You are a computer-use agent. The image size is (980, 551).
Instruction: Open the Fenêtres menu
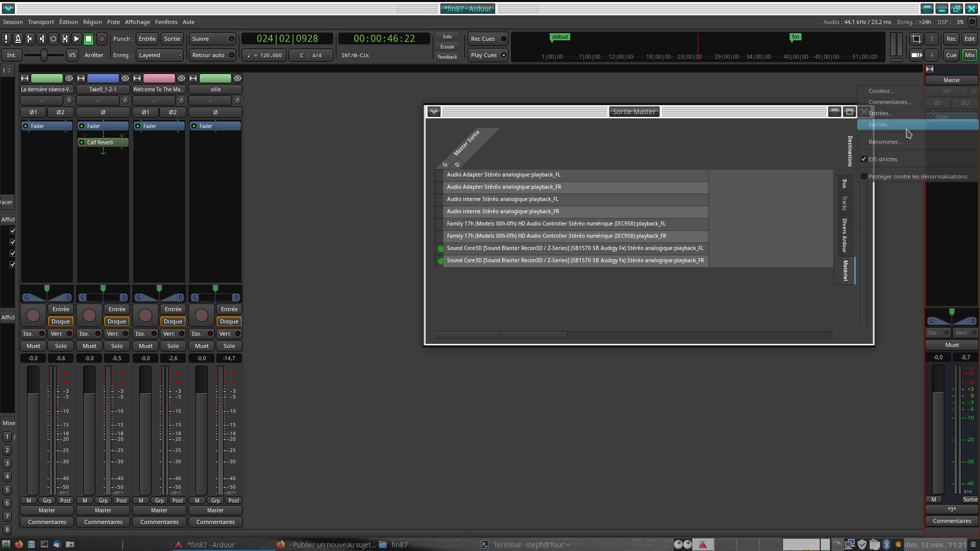(166, 22)
